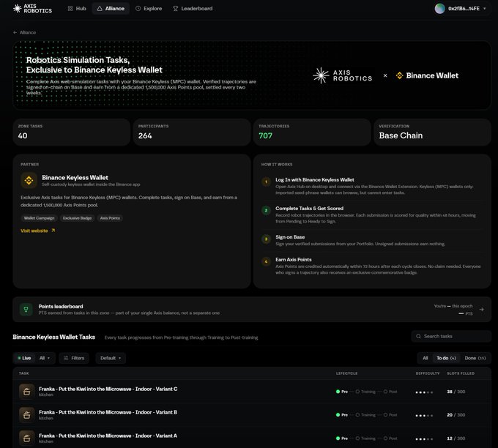The image size is (498, 448).
Task: Click the difficulty dots for Variant B
Action: 424,416
